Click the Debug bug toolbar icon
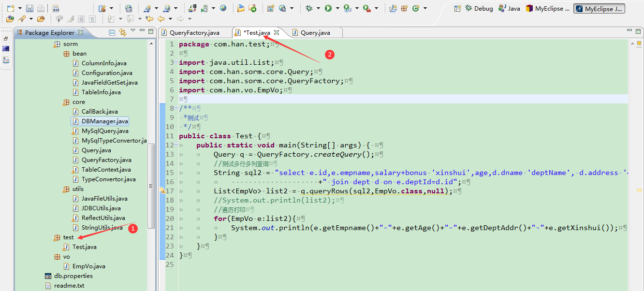 309,8
